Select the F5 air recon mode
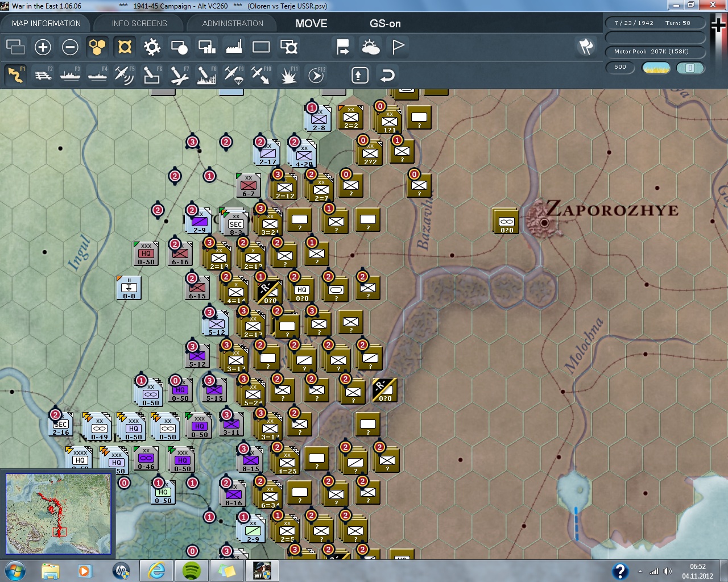Screen dimensions: 728x582 [x=125, y=75]
